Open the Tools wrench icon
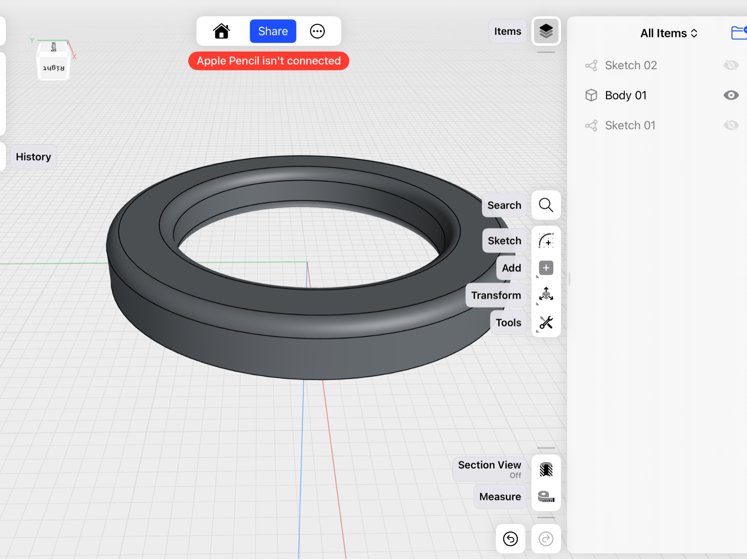The image size is (747, 560). [x=546, y=322]
